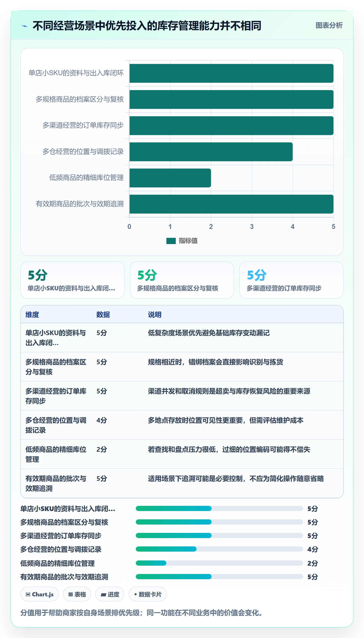The image size is (364, 638).
Task: Select the 单店小SKU 5分 data card
Action: tap(73, 280)
